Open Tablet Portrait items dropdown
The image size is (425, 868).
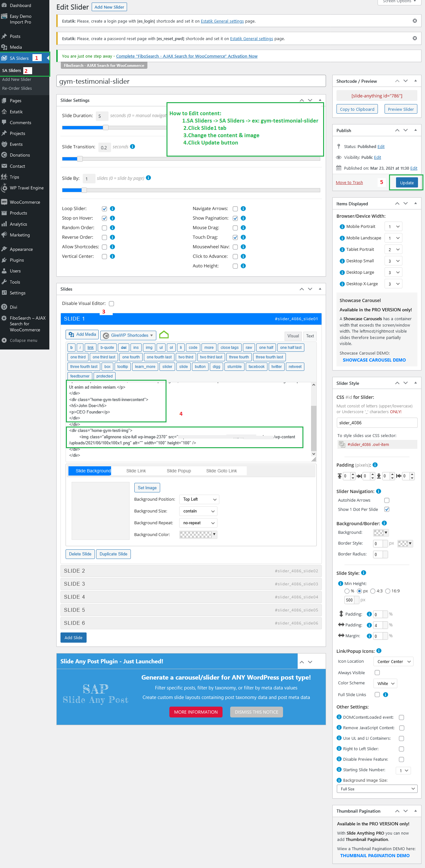[394, 250]
